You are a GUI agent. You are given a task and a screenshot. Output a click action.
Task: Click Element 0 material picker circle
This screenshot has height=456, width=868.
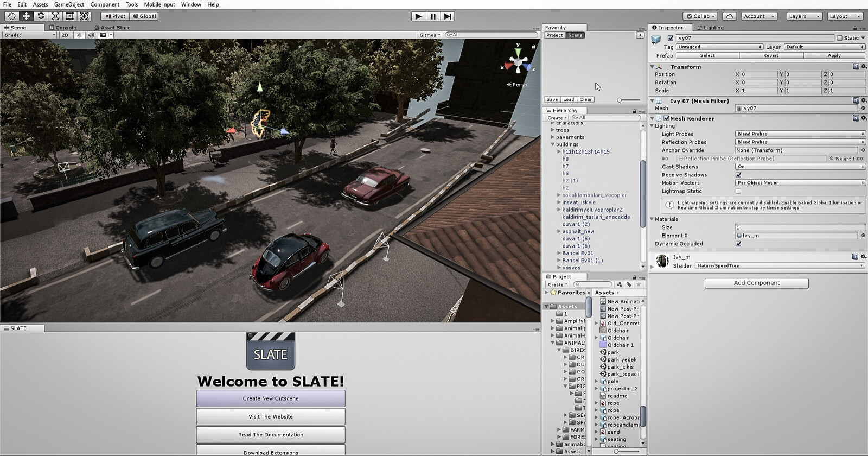[863, 235]
